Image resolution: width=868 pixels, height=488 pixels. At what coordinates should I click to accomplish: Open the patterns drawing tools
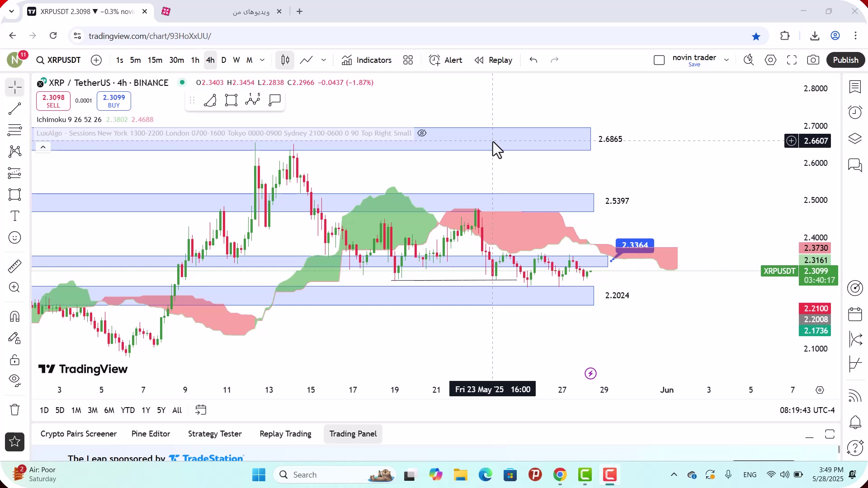pyautogui.click(x=14, y=151)
